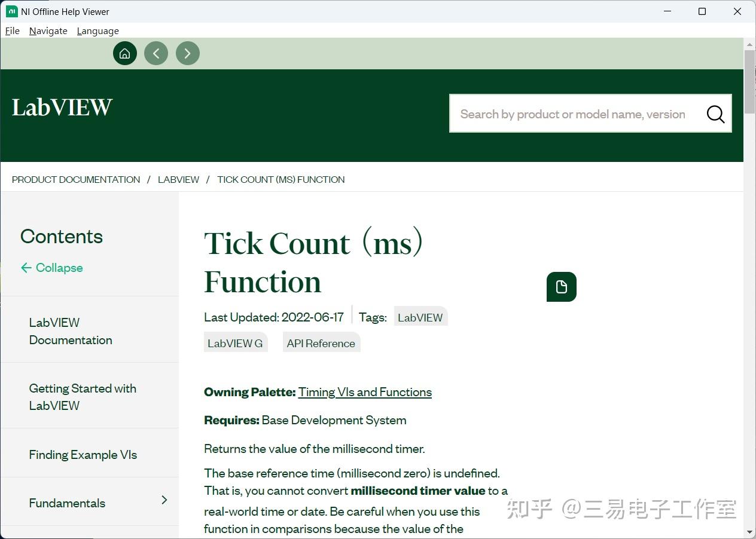This screenshot has height=539, width=756.
Task: Click the LabVIEW G tag
Action: [x=235, y=343]
